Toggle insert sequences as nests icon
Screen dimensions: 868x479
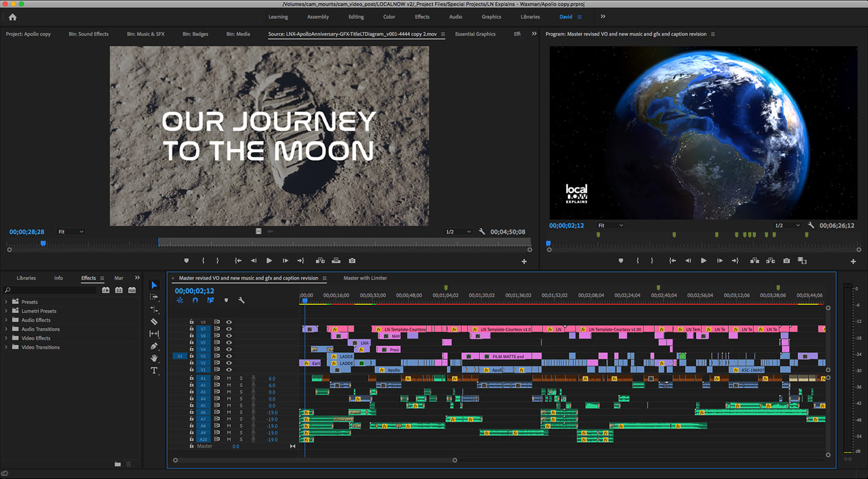pos(180,300)
